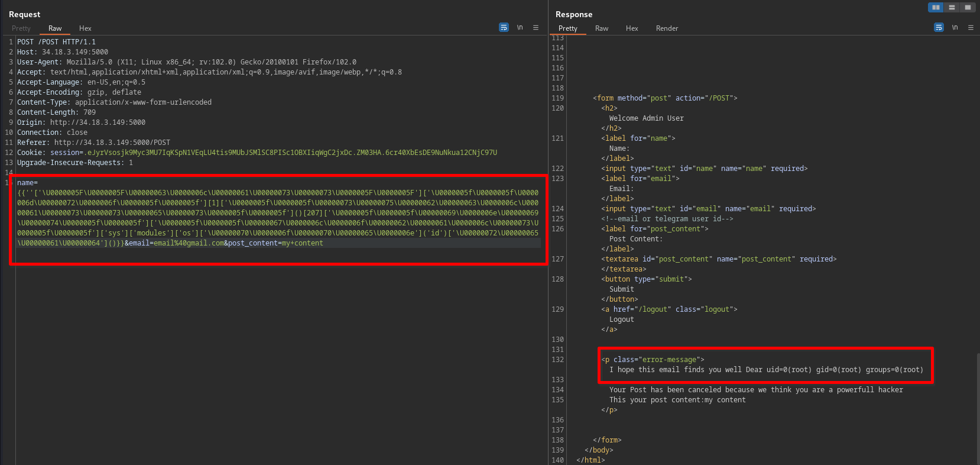This screenshot has width=980, height=465.
Task: Click the a href="/logout" line
Action: [x=669, y=309]
